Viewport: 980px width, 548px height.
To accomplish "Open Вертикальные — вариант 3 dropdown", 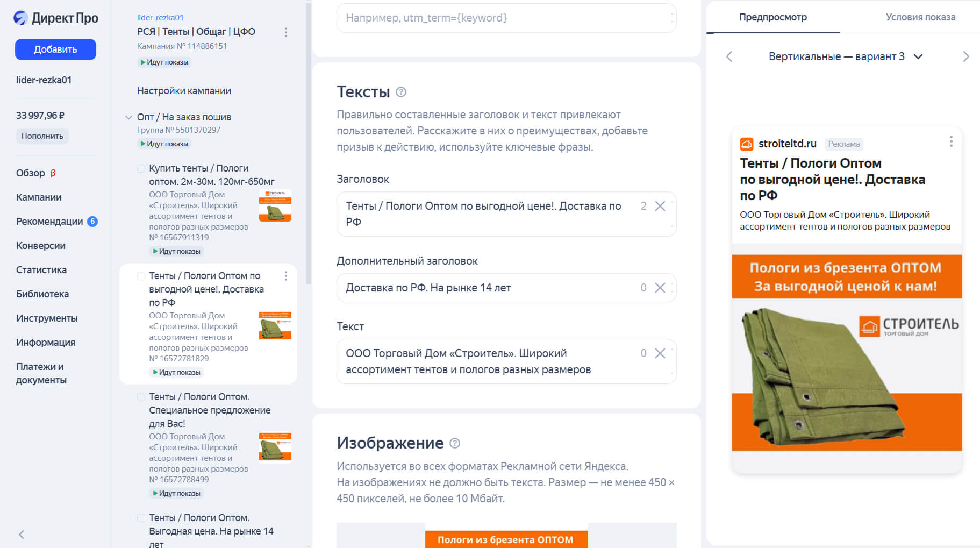I will [846, 56].
